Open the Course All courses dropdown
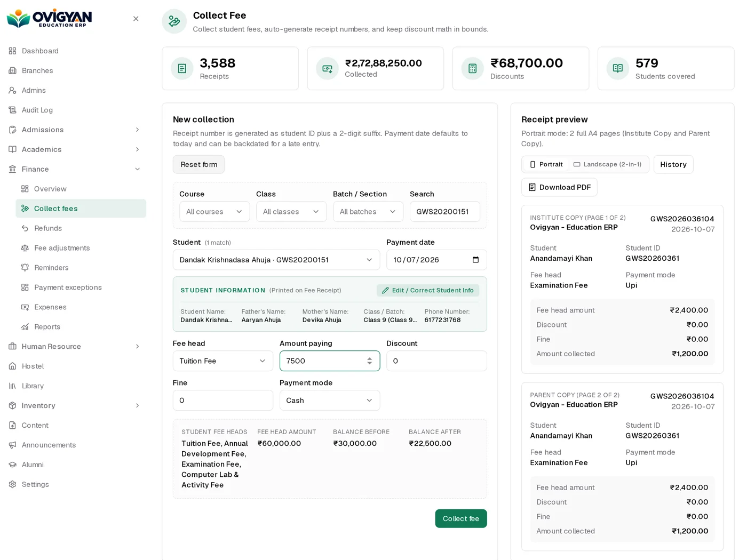This screenshot has height=560, width=747. [214, 212]
